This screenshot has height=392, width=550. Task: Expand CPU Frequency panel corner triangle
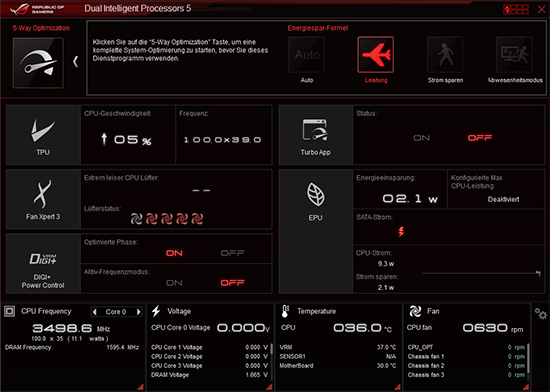(x=140, y=387)
